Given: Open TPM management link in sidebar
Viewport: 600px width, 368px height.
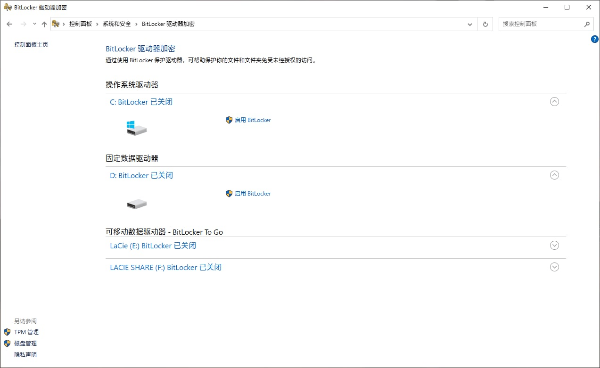Looking at the screenshot, I should point(26,332).
